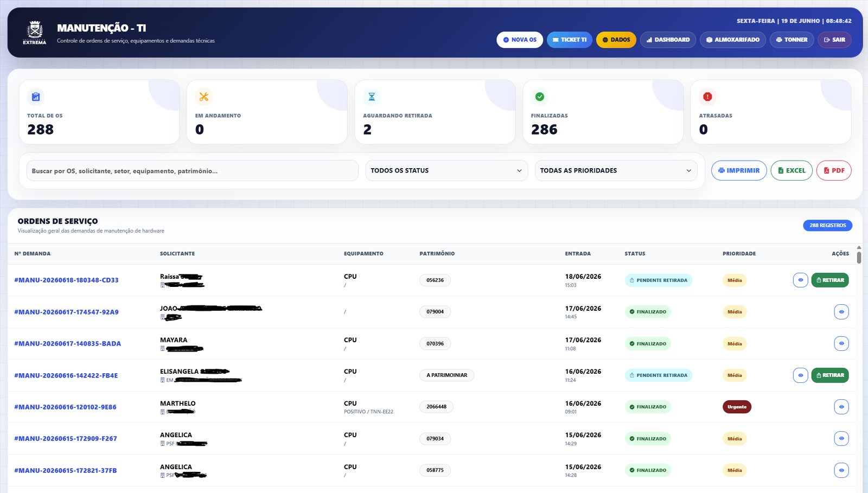Click the Extrema logo in the header

tap(35, 33)
